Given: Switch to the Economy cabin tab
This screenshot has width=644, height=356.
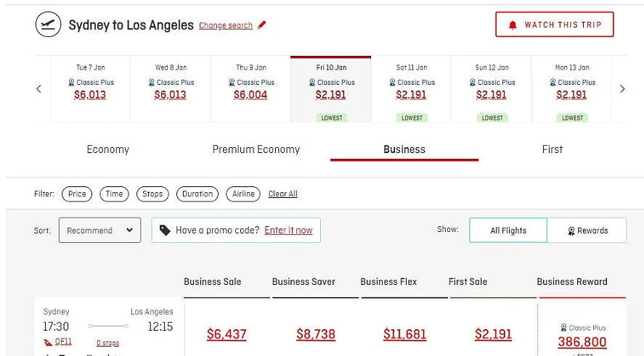Looking at the screenshot, I should (x=107, y=149).
